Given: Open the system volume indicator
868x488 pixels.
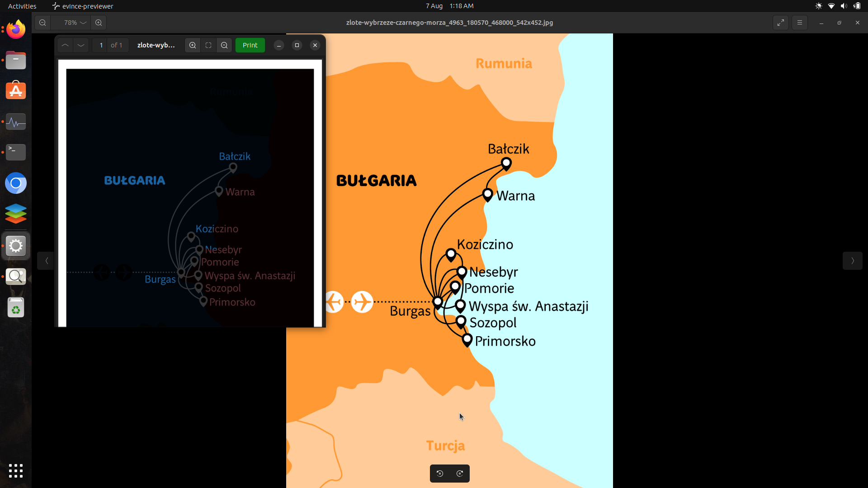Looking at the screenshot, I should [x=844, y=6].
